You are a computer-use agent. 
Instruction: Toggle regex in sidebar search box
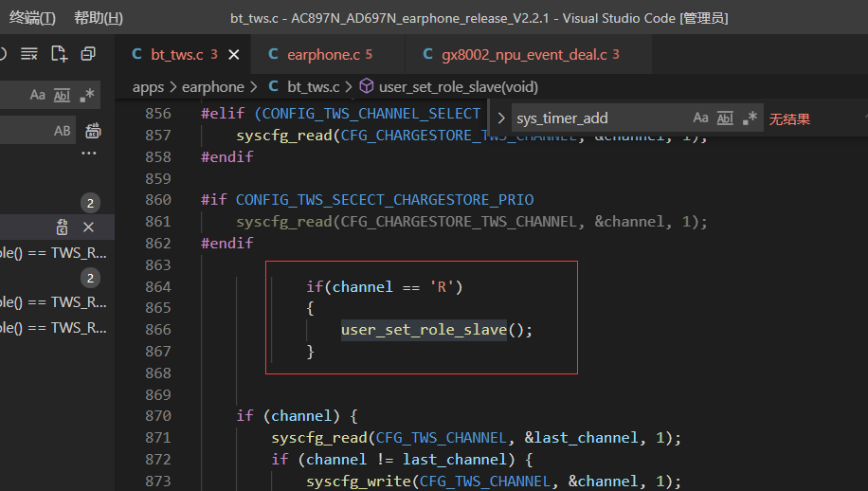pyautogui.click(x=87, y=95)
